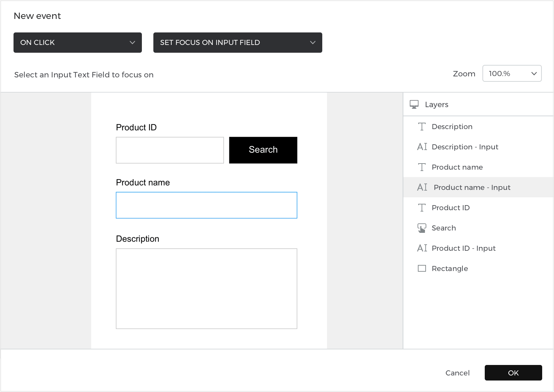Click the Cancel button

click(x=457, y=373)
